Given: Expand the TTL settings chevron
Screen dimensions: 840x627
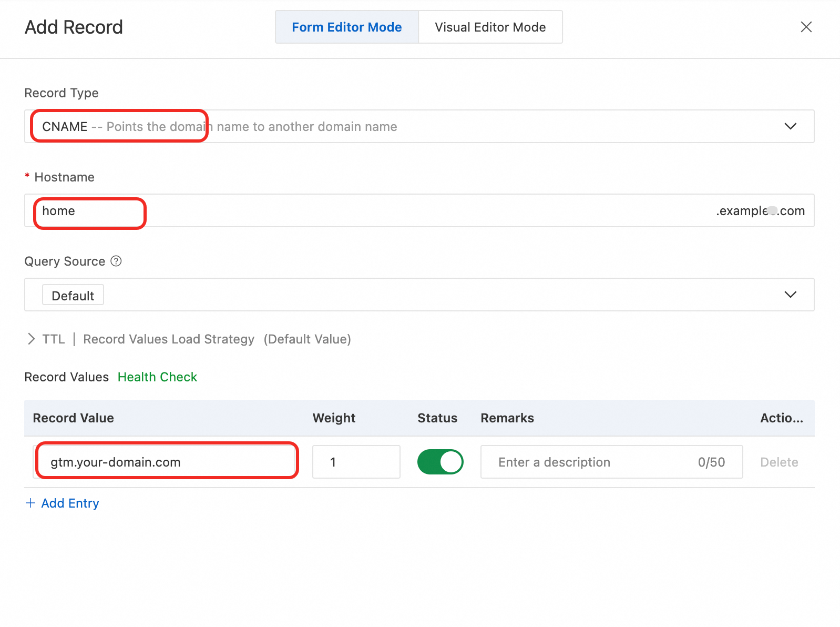Looking at the screenshot, I should tap(31, 339).
